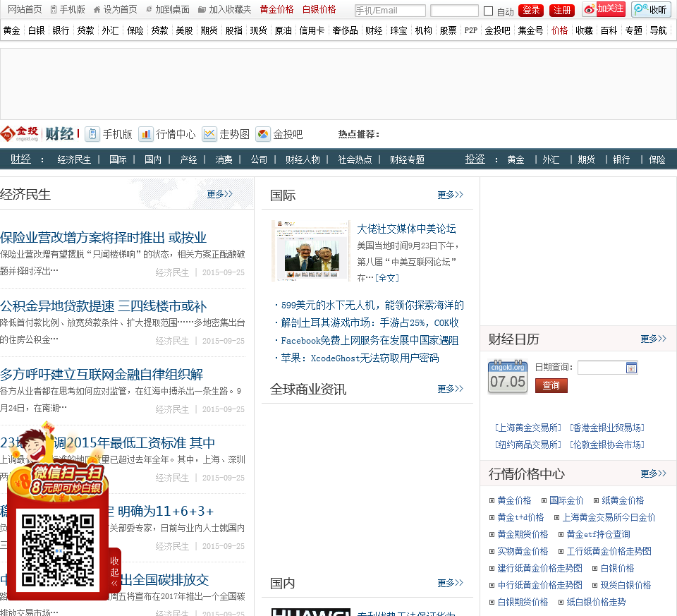Open 行情中心 via bar chart icon

[146, 134]
